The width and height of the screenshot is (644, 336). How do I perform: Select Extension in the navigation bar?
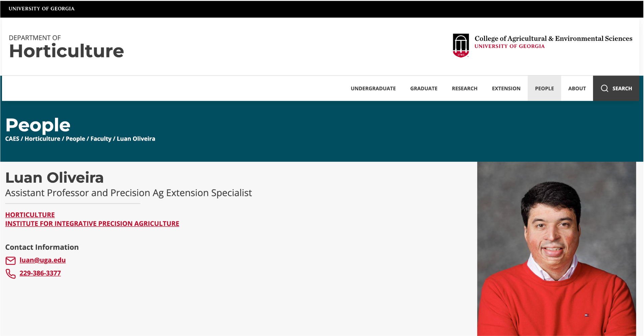tap(506, 89)
